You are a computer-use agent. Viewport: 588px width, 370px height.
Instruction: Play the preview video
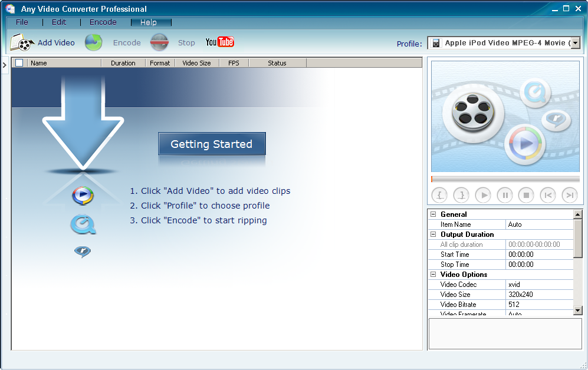[x=483, y=195]
